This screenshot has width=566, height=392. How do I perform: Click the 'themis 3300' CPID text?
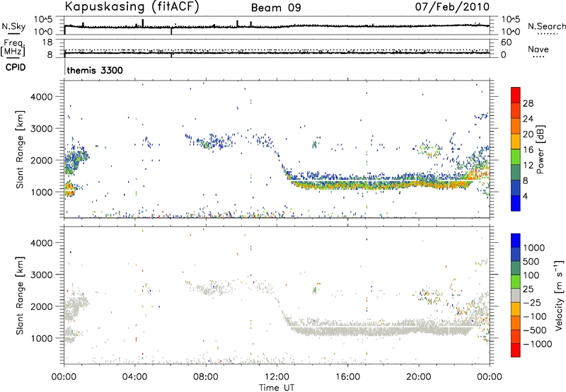point(95,70)
